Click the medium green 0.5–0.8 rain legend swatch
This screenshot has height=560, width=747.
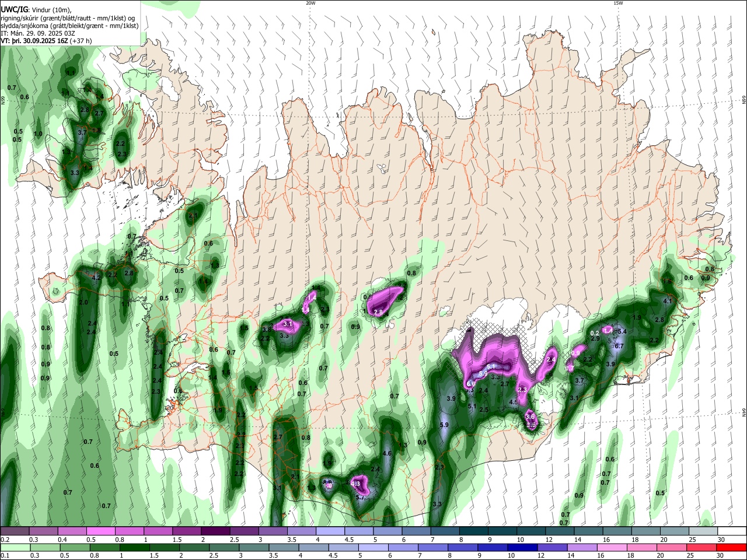[x=75, y=547]
